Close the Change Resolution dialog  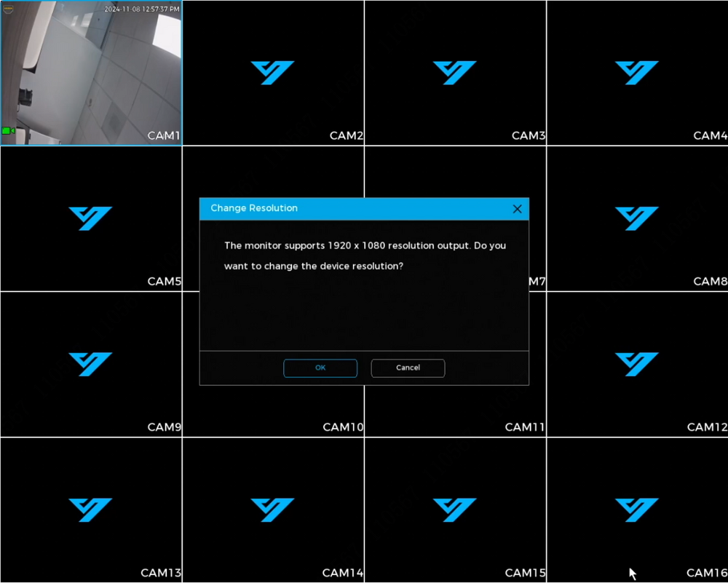pos(517,209)
